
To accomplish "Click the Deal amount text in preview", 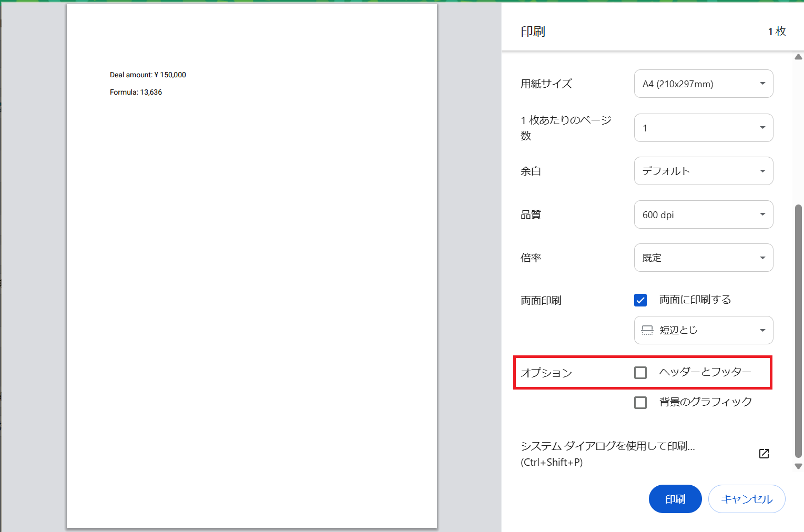I will (148, 75).
